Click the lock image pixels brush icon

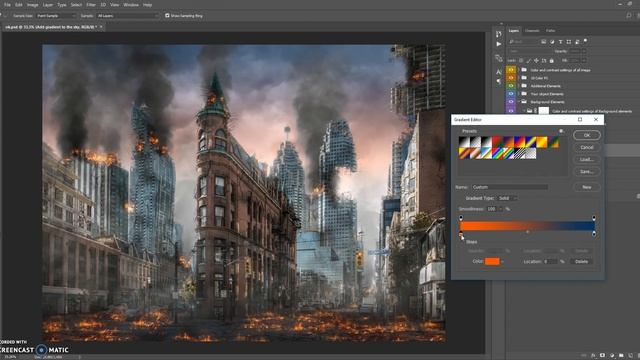(x=529, y=60)
